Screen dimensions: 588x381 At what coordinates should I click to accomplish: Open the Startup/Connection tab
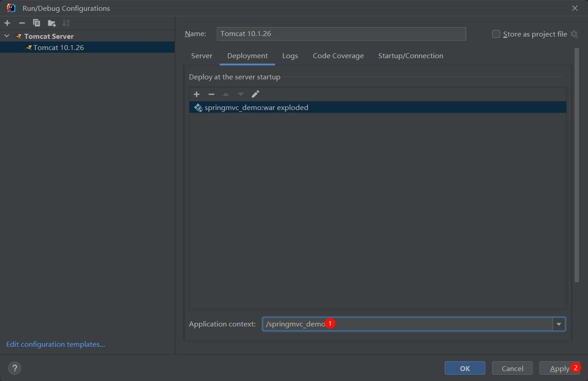pos(411,56)
